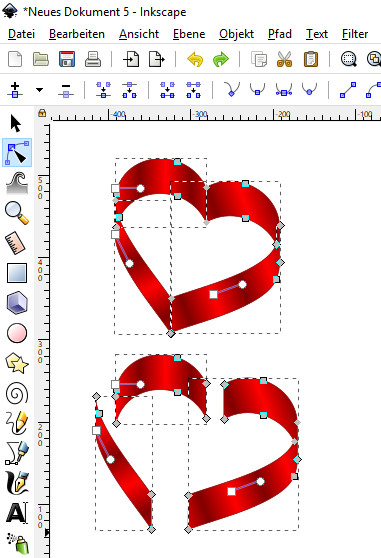This screenshot has height=558, width=381.
Task: Select the Text tool
Action: [x=17, y=513]
